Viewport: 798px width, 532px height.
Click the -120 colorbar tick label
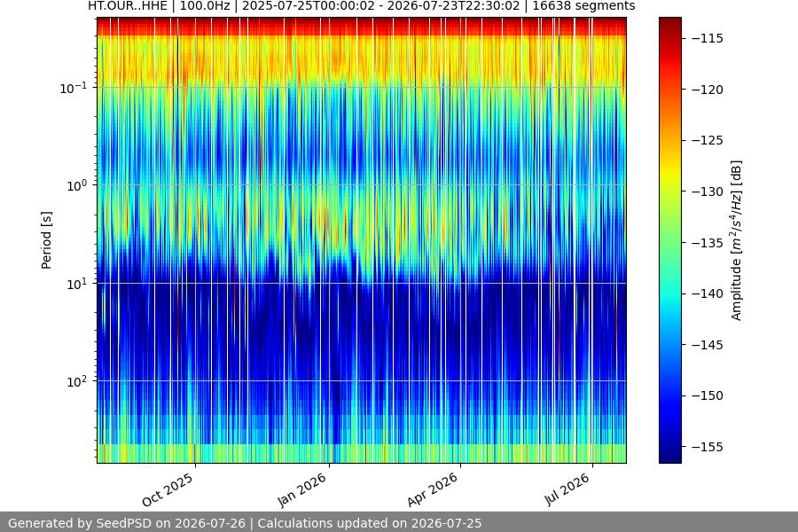coord(708,90)
